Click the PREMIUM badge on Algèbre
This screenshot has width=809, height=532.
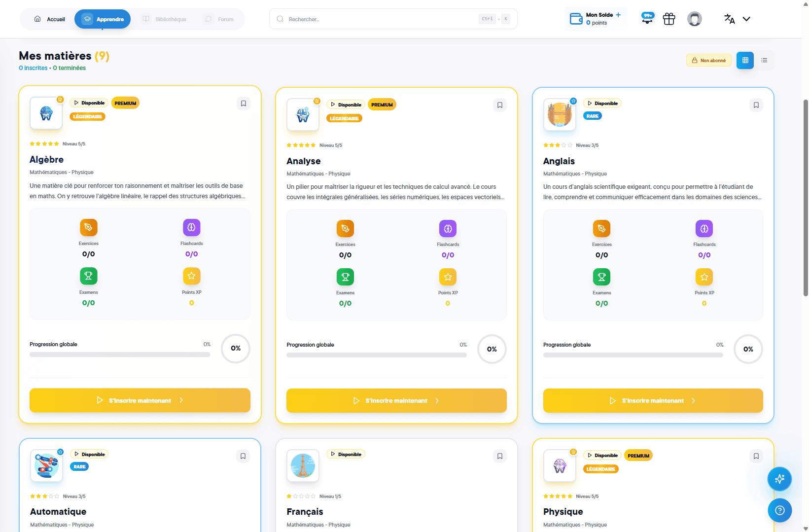tap(125, 103)
